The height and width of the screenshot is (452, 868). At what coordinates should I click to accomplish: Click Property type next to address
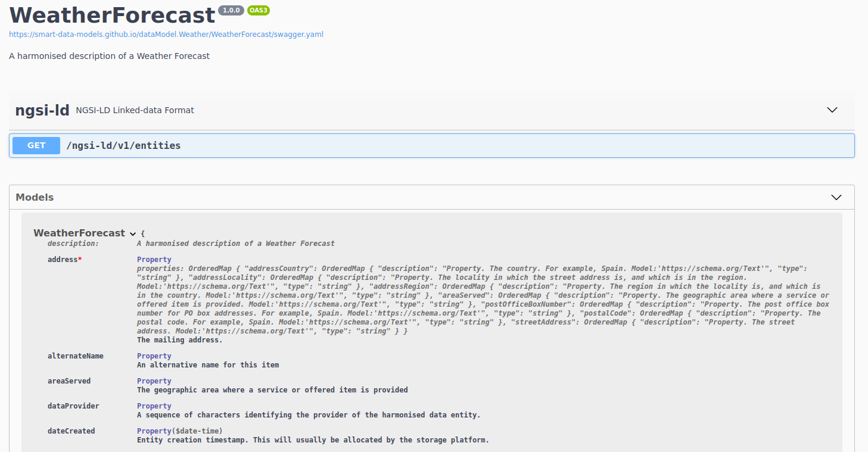[154, 260]
